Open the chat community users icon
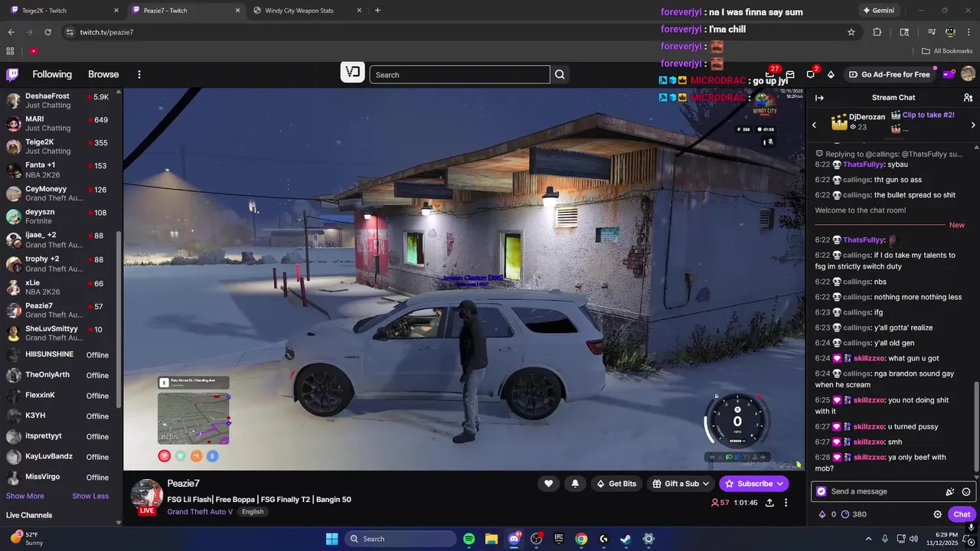The width and height of the screenshot is (980, 551). point(968,97)
